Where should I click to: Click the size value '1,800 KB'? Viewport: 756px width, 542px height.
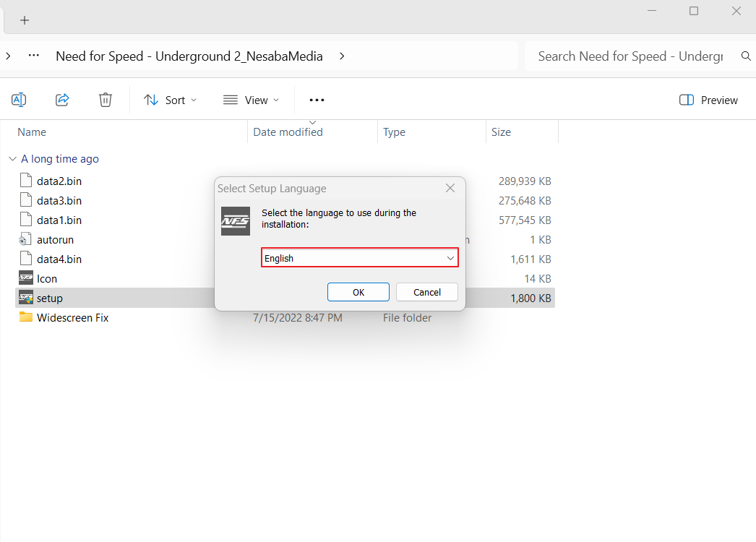pyautogui.click(x=531, y=298)
